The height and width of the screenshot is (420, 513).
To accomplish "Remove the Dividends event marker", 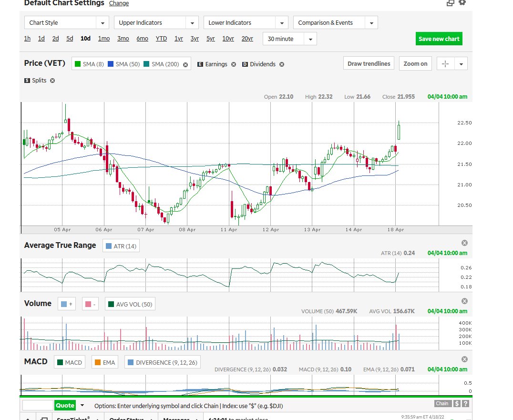I will [x=282, y=64].
